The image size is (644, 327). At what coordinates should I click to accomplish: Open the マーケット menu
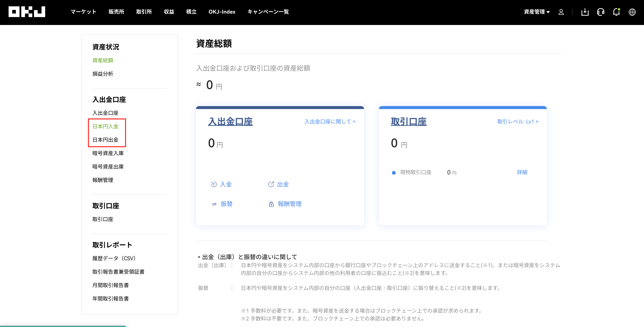(x=83, y=12)
